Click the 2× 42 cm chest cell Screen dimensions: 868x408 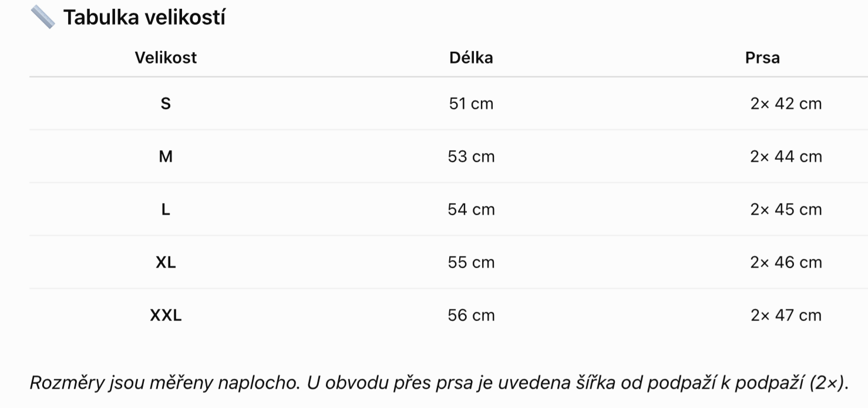click(786, 103)
